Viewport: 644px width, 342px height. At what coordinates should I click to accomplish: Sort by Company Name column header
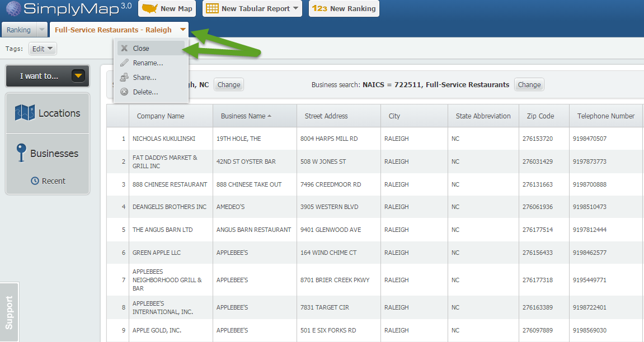171,116
